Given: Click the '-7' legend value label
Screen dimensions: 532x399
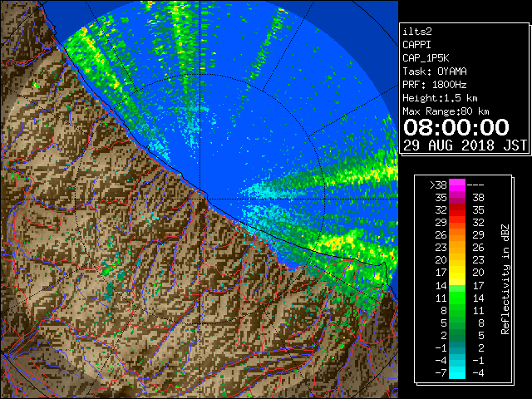Looking at the screenshot, I should click(441, 372).
